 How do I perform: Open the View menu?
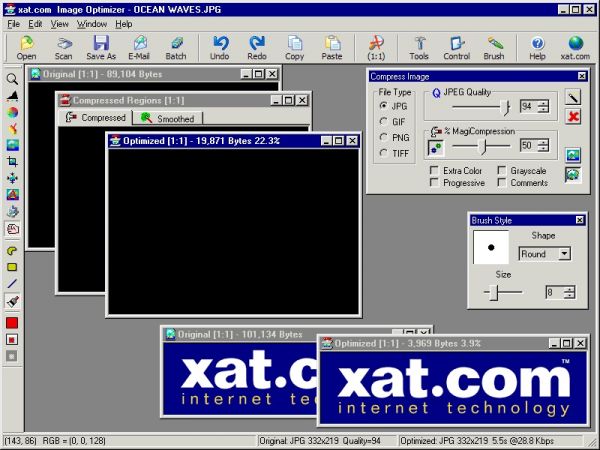(x=59, y=24)
